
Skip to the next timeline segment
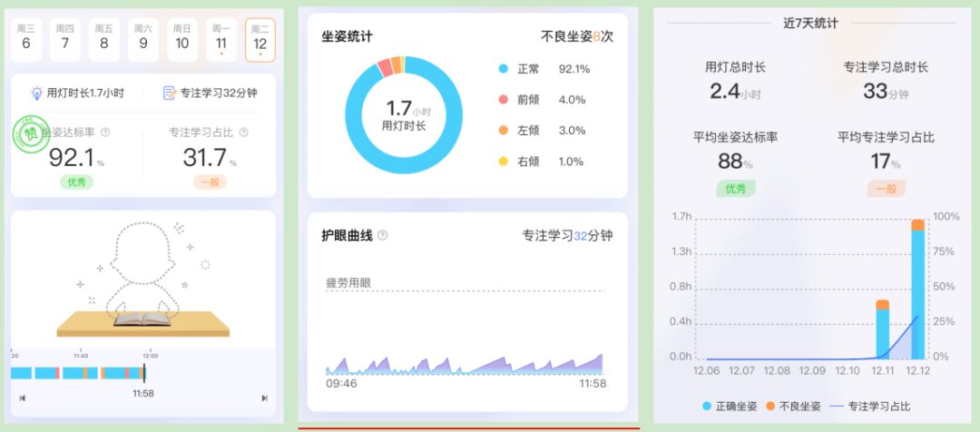264,398
